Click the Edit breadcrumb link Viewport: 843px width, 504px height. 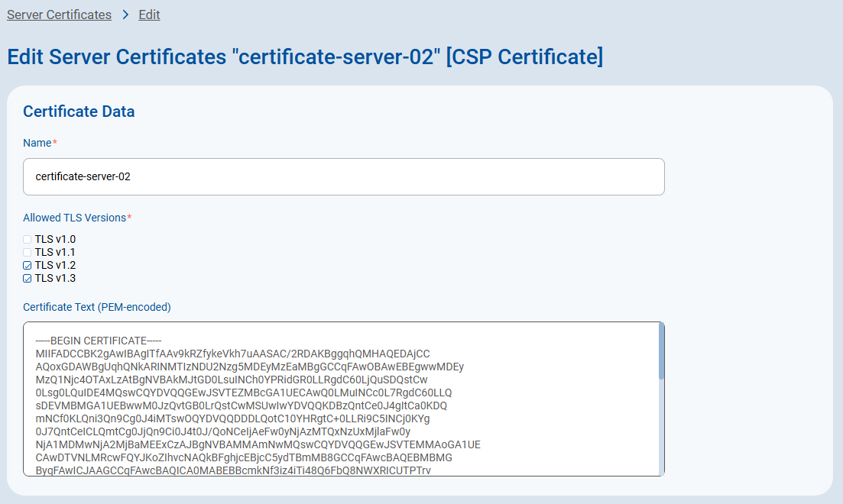pos(149,15)
